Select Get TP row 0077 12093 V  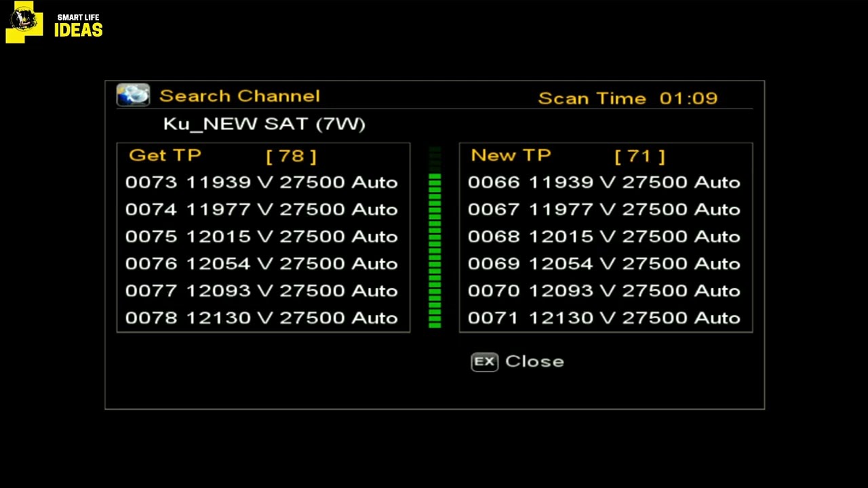(262, 291)
